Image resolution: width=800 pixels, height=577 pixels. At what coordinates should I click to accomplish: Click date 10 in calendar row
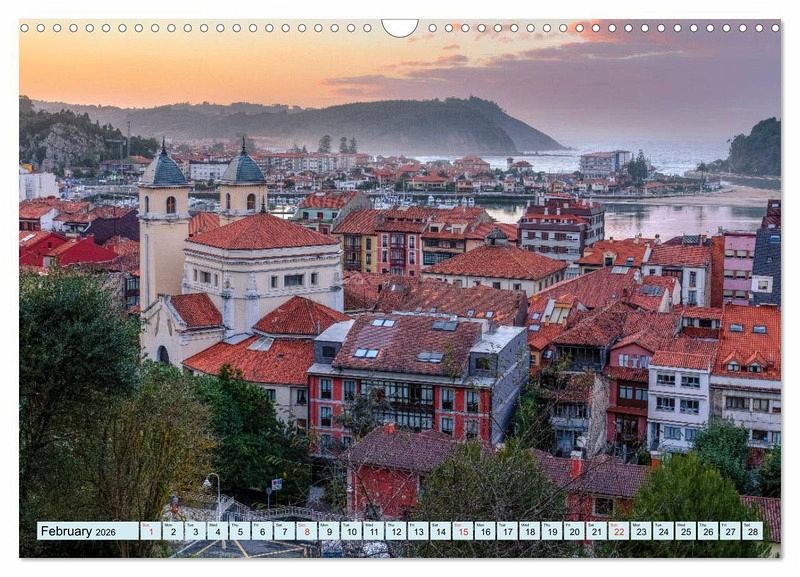(x=351, y=531)
